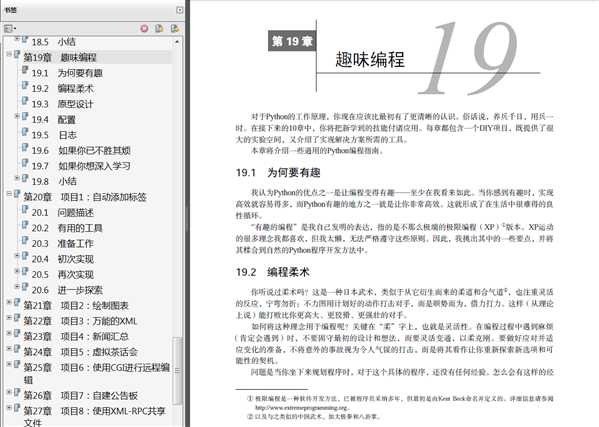Click bookmark icon beside 19.1 为何要有趣

click(x=25, y=70)
